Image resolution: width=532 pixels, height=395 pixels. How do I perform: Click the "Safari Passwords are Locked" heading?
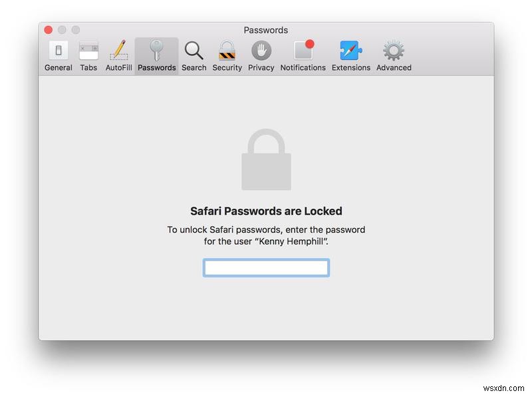(x=266, y=211)
